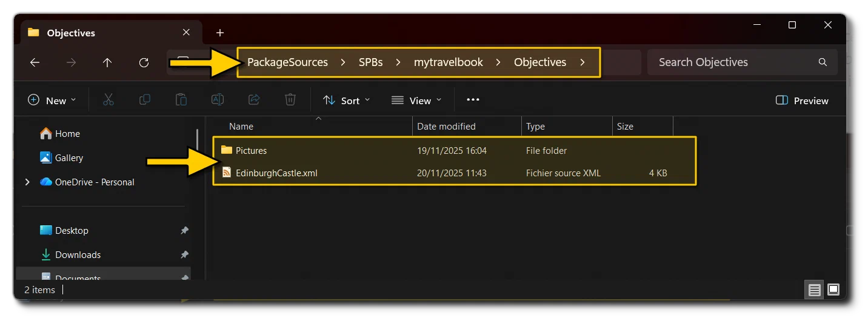Open the See more ellipsis menu
The width and height of the screenshot is (868, 321).
(x=473, y=100)
